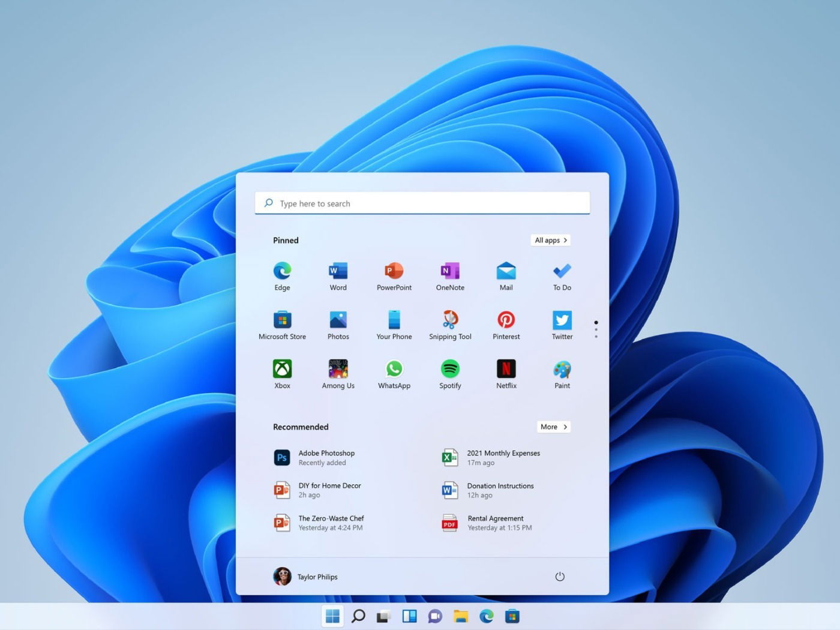840x630 pixels.
Task: Show More recommended items
Action: tap(553, 427)
